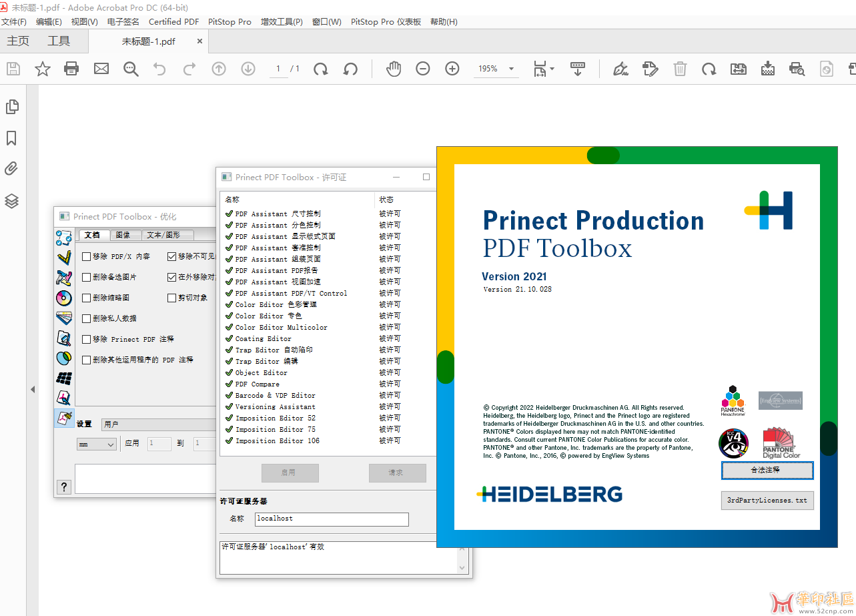This screenshot has height=616, width=856.
Task: Switch to the 主页 tab
Action: pyautogui.click(x=18, y=41)
